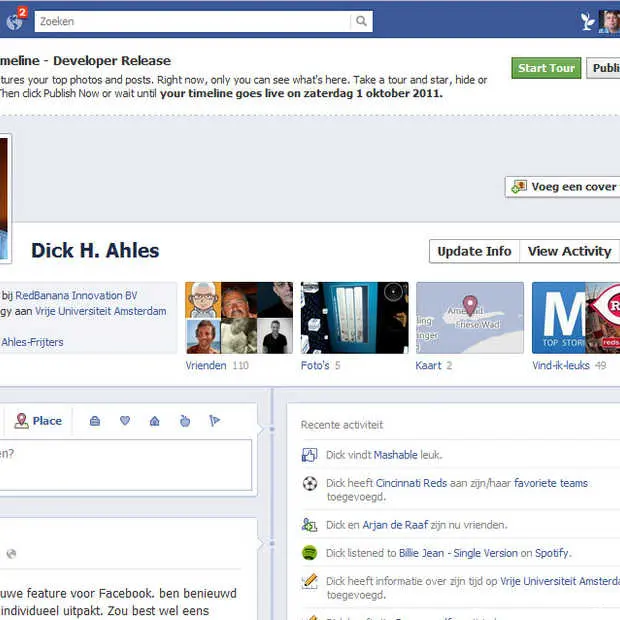
Task: Click the View Activity button
Action: (569, 251)
